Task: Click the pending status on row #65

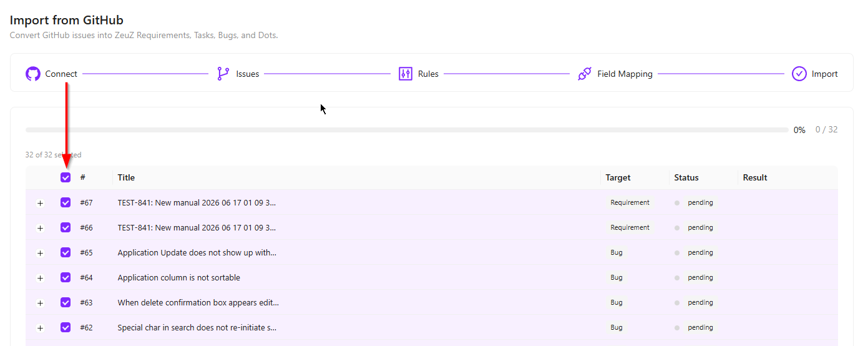Action: pos(700,252)
